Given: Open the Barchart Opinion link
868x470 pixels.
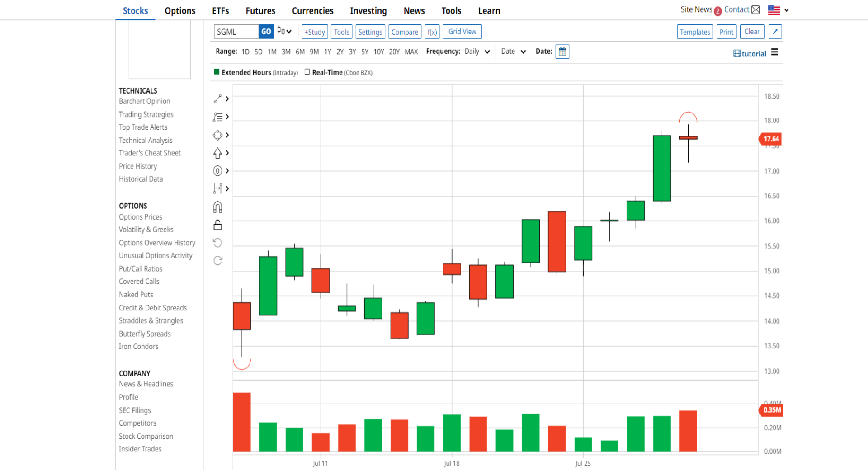Looking at the screenshot, I should click(145, 101).
